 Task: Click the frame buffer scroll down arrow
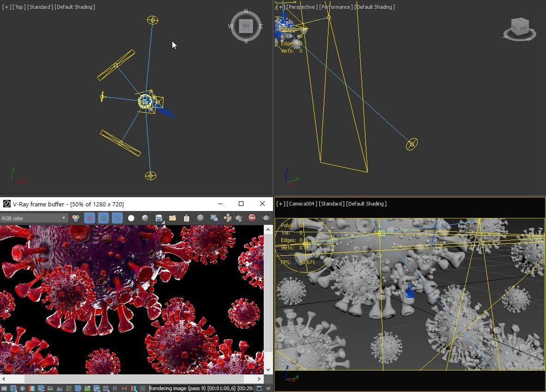click(x=268, y=370)
